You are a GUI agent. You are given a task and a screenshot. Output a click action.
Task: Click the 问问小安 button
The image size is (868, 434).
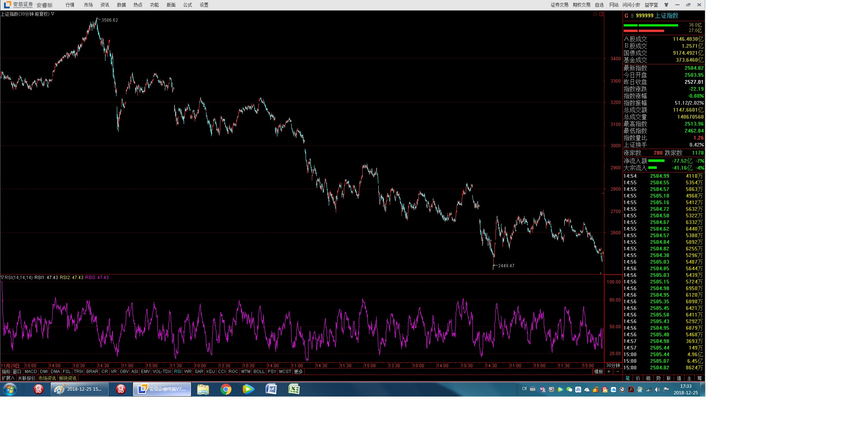tap(631, 5)
